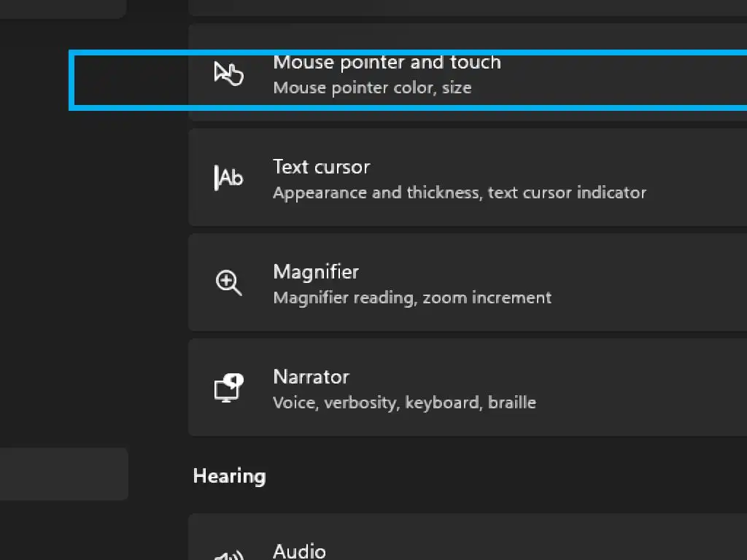The width and height of the screenshot is (747, 560).
Task: Click the partially visible card above Mouse pointer
Action: click(467, 7)
